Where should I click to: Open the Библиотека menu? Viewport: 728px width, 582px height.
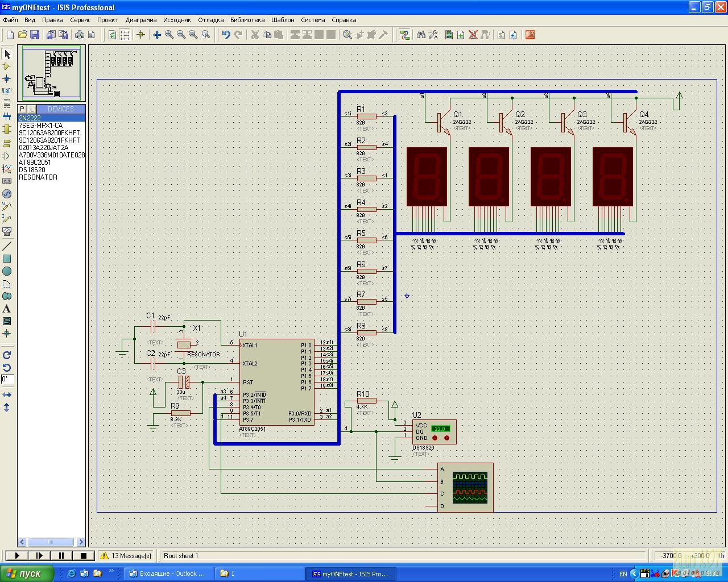pyautogui.click(x=247, y=20)
